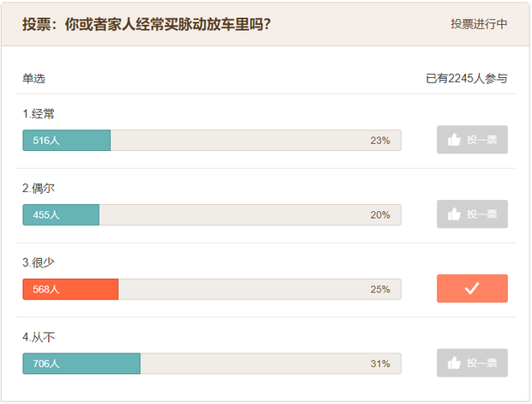Click the teal 455人 result bar
This screenshot has width=532, height=404.
point(61,215)
